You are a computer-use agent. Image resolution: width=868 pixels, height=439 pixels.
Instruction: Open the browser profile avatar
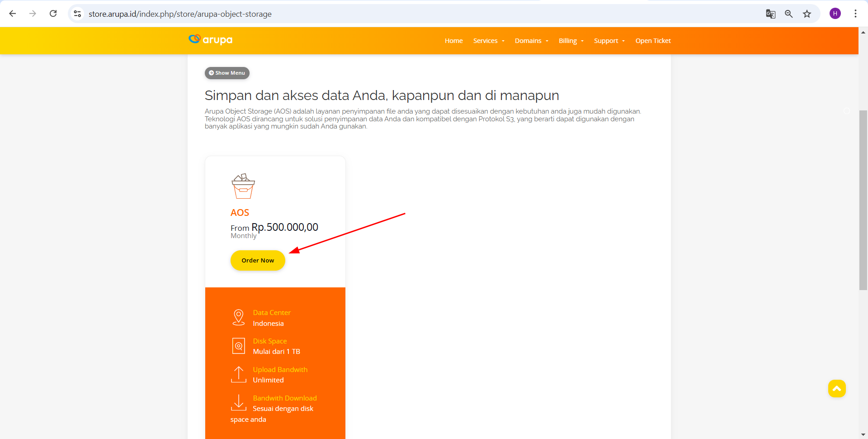[x=835, y=14]
